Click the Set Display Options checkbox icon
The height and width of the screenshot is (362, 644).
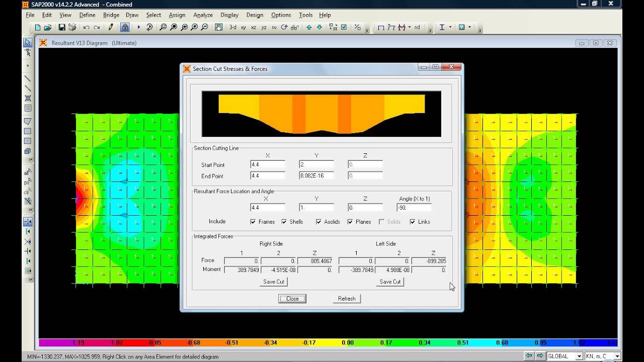[x=344, y=27]
